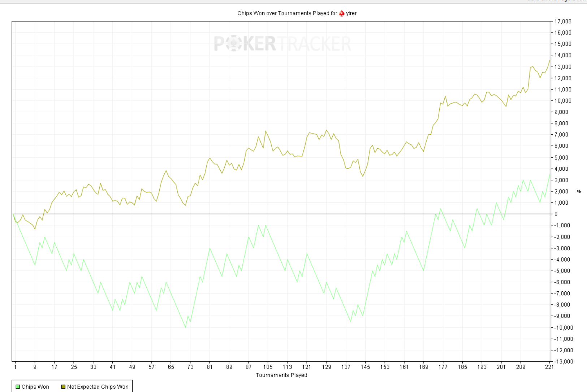Click the "#" y-axis title on the right
The image size is (587, 392).
[x=579, y=191]
